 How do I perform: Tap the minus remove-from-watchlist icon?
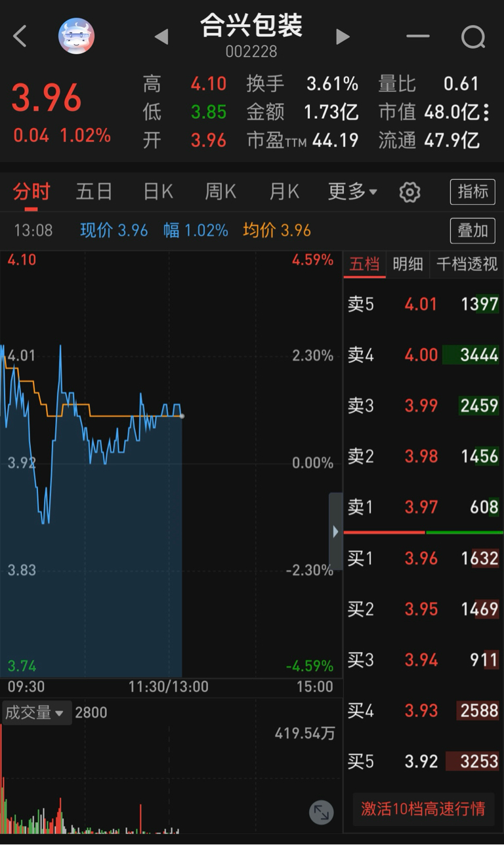point(417,37)
